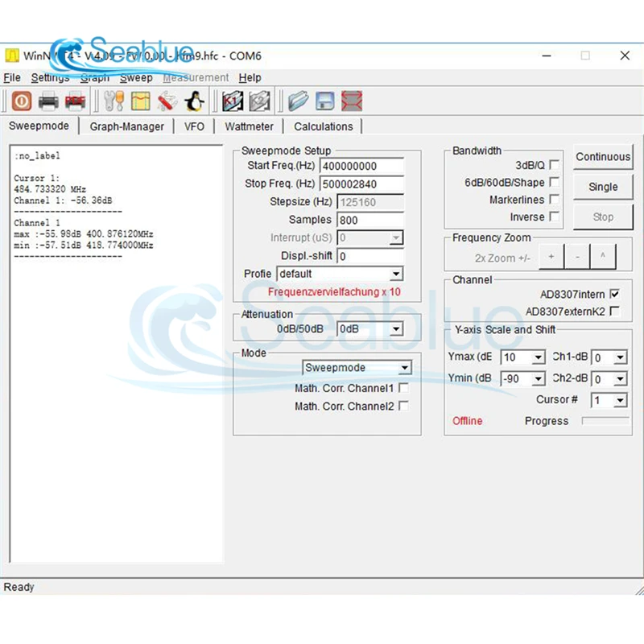Image resolution: width=644 pixels, height=644 pixels.
Task: Open the Measurement menu
Action: (x=196, y=77)
